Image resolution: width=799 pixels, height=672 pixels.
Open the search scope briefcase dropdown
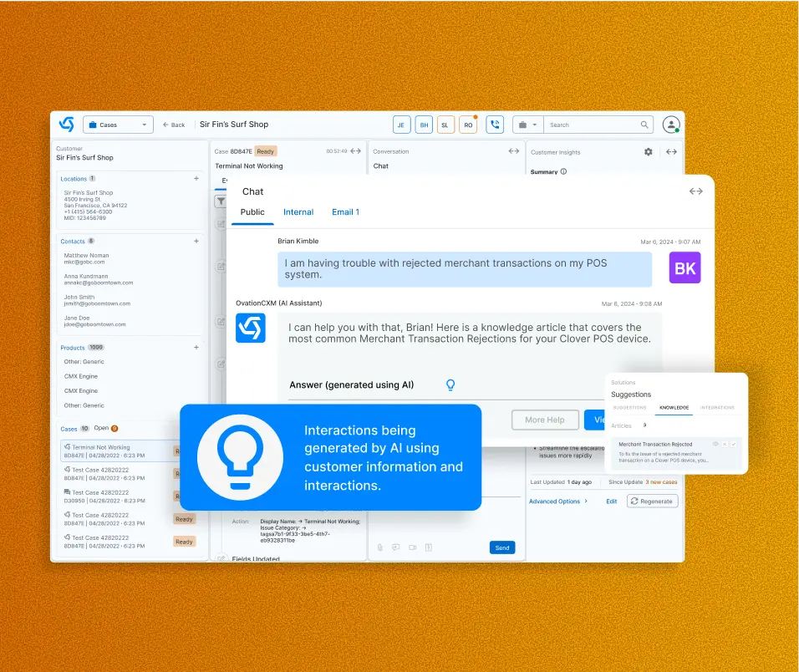(x=528, y=125)
